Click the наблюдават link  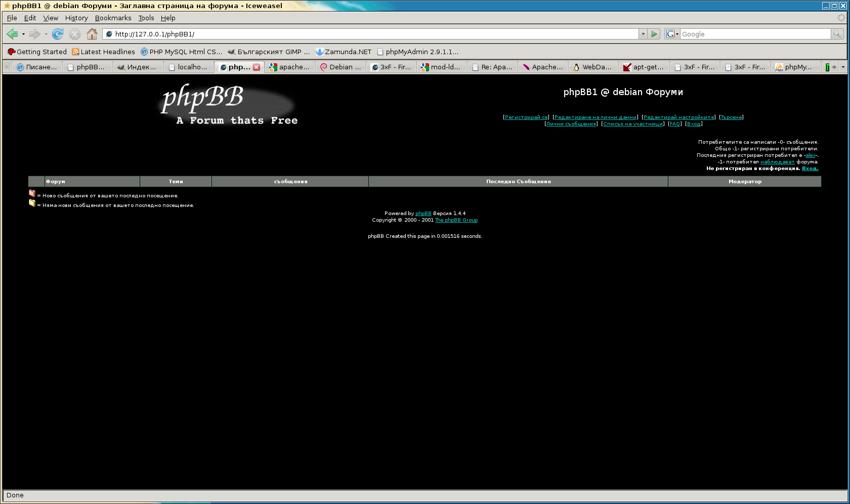tap(777, 162)
